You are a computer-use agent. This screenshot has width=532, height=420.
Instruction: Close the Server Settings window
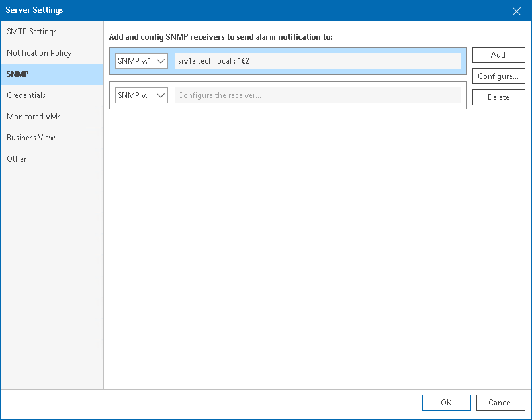coord(517,11)
